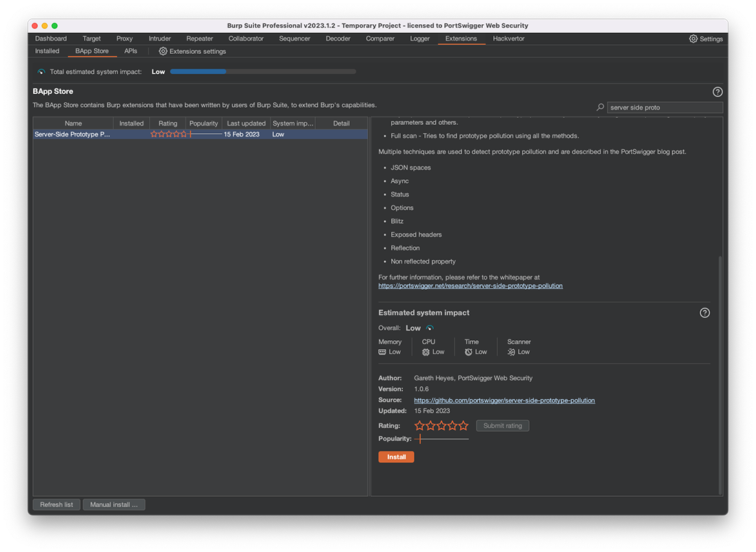The width and height of the screenshot is (756, 552).
Task: Click the Refresh list button
Action: pyautogui.click(x=57, y=505)
